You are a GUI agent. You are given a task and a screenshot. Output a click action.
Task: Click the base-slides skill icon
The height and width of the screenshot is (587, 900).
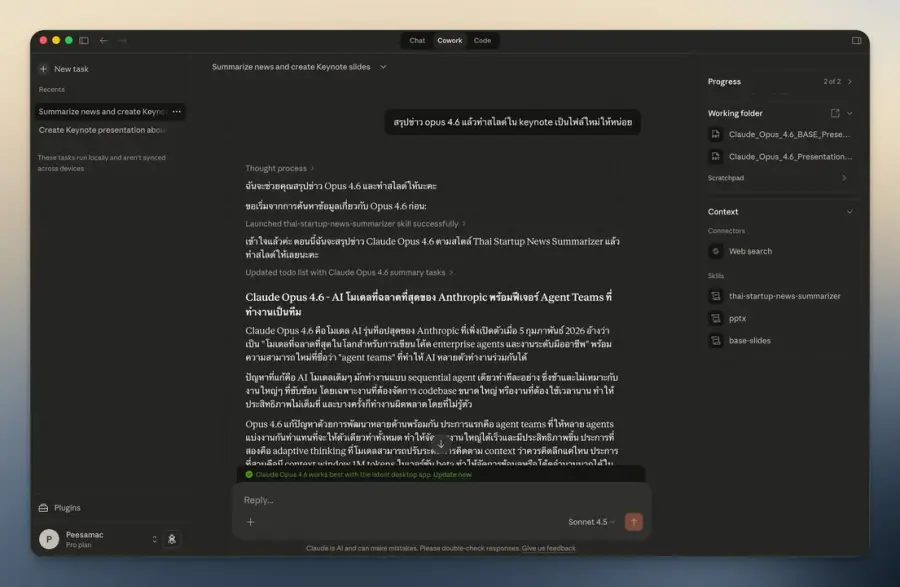pos(716,340)
